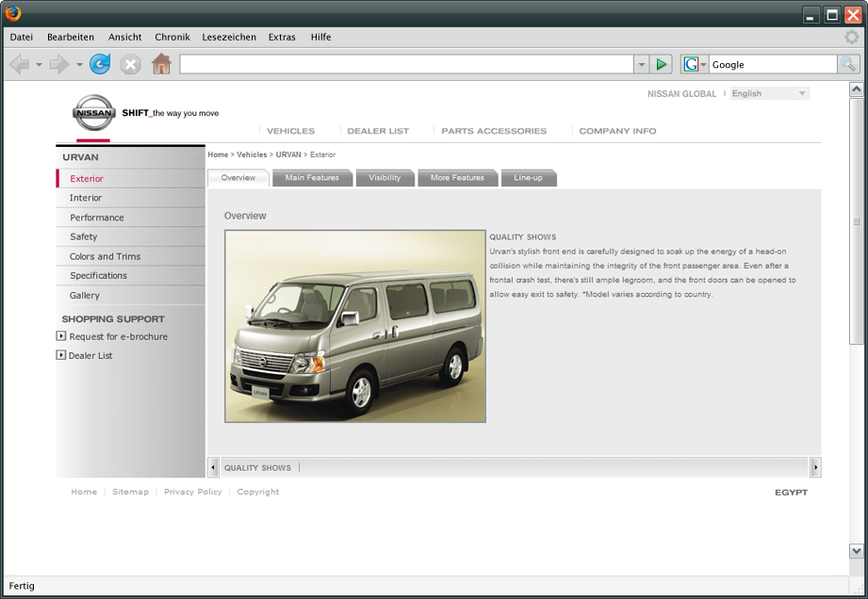Open the DEALER LIST navigation item
868x599 pixels.
point(378,131)
